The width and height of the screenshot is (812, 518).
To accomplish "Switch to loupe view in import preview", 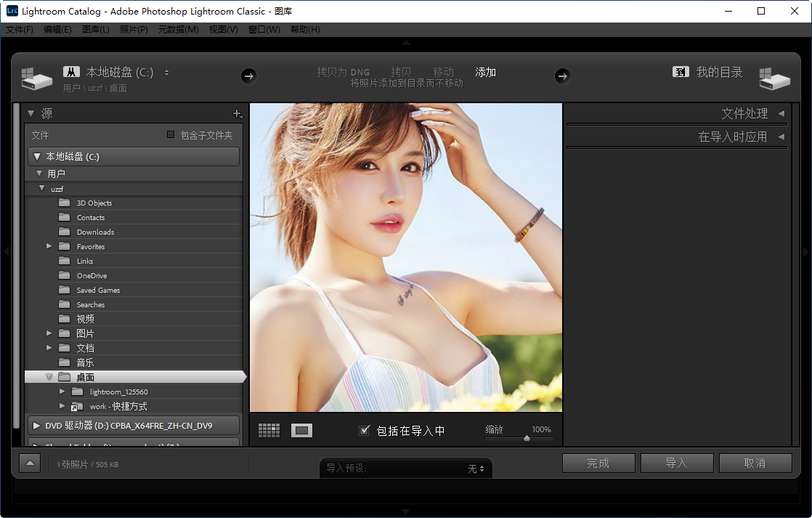I will tap(301, 430).
